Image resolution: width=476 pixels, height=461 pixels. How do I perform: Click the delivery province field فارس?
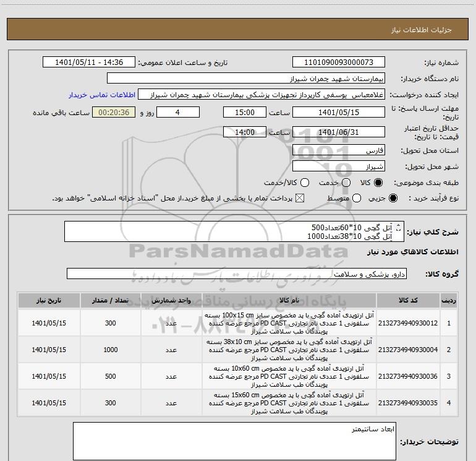pos(339,150)
